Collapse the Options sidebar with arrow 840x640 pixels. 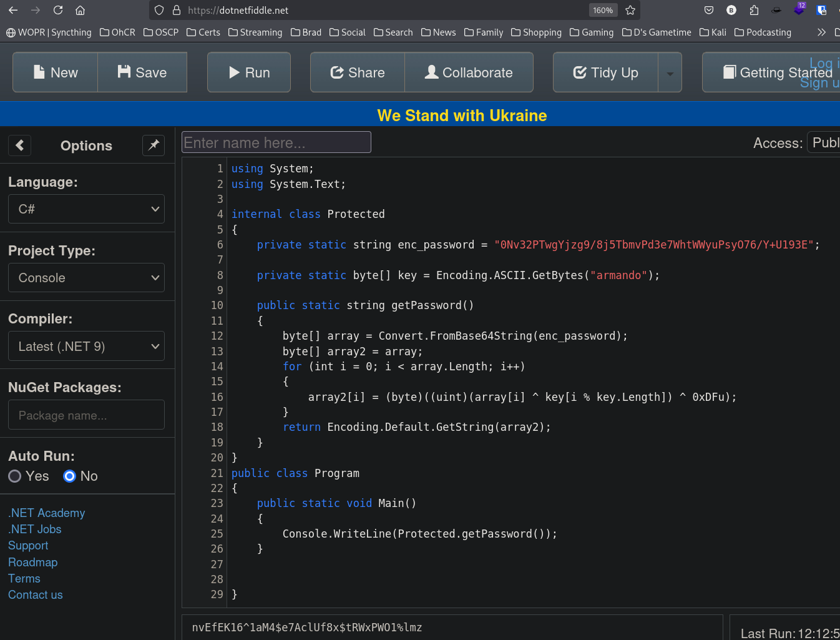(20, 145)
